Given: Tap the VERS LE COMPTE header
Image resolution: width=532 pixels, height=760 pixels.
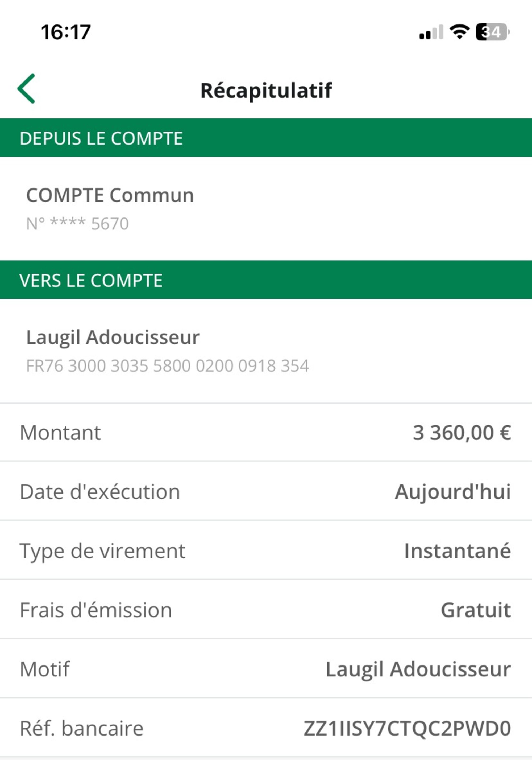Looking at the screenshot, I should pyautogui.click(x=91, y=280).
